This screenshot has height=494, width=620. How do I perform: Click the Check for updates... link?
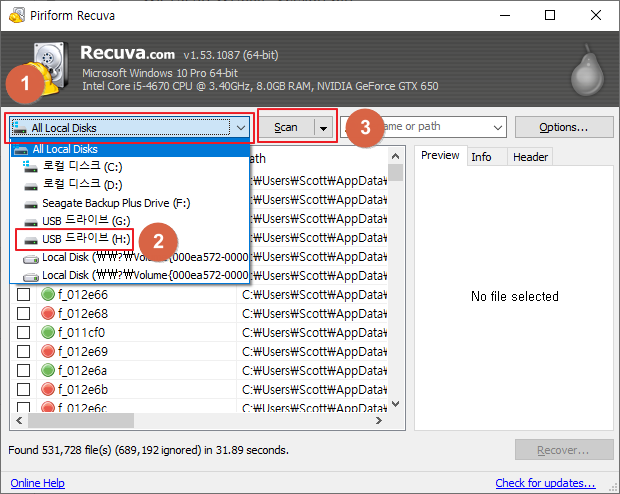pos(545,483)
